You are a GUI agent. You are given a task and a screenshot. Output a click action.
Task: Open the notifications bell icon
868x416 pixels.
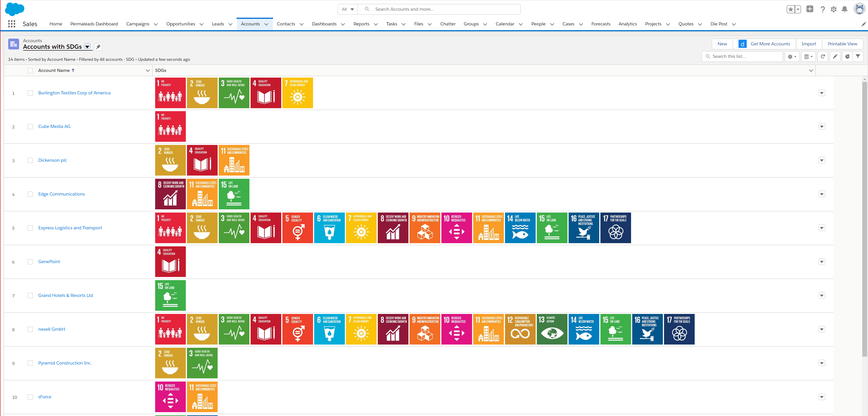pyautogui.click(x=845, y=9)
